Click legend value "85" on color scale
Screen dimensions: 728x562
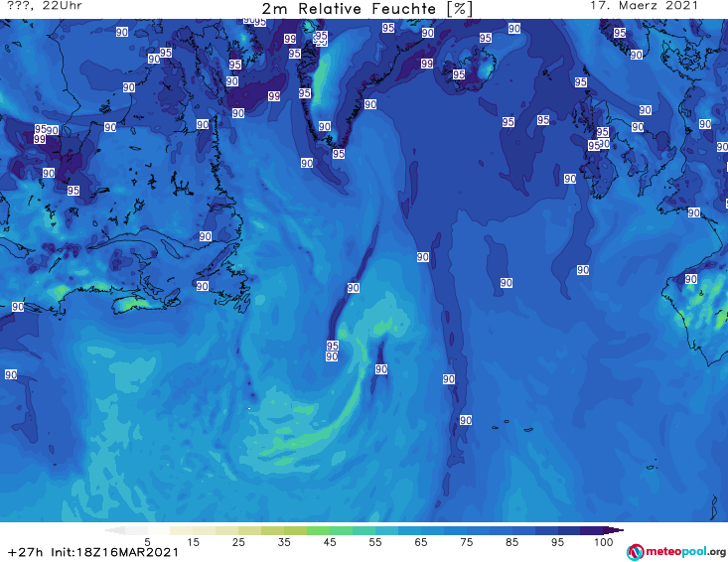[512, 541]
